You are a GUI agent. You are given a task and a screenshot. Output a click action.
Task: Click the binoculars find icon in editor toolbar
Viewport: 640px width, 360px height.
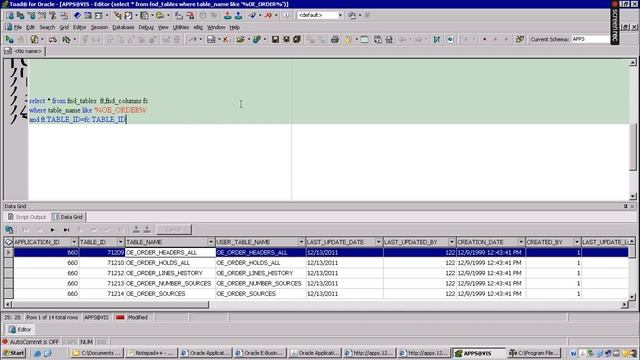389,40
